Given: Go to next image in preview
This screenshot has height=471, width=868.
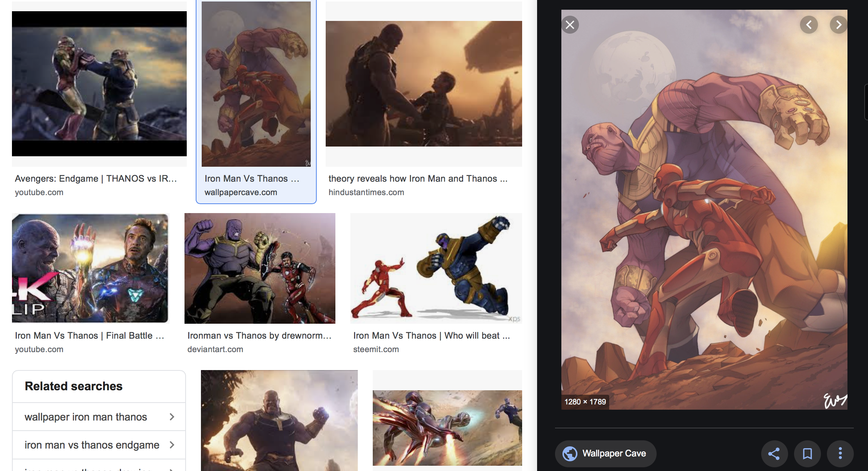Looking at the screenshot, I should click(x=838, y=25).
